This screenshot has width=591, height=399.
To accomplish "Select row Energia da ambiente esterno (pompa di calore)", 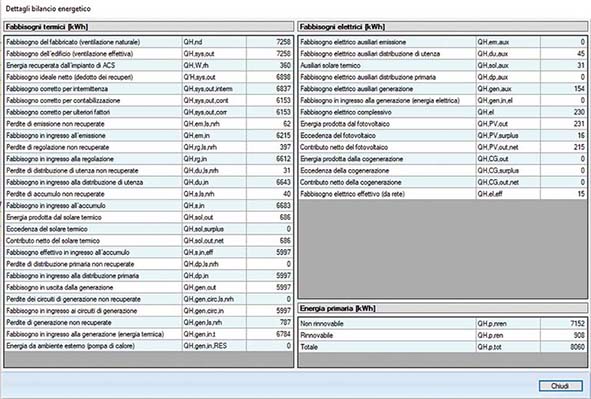I will pyautogui.click(x=149, y=345).
